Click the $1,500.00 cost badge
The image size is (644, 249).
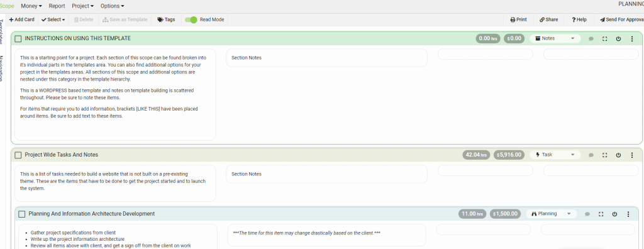(505, 214)
